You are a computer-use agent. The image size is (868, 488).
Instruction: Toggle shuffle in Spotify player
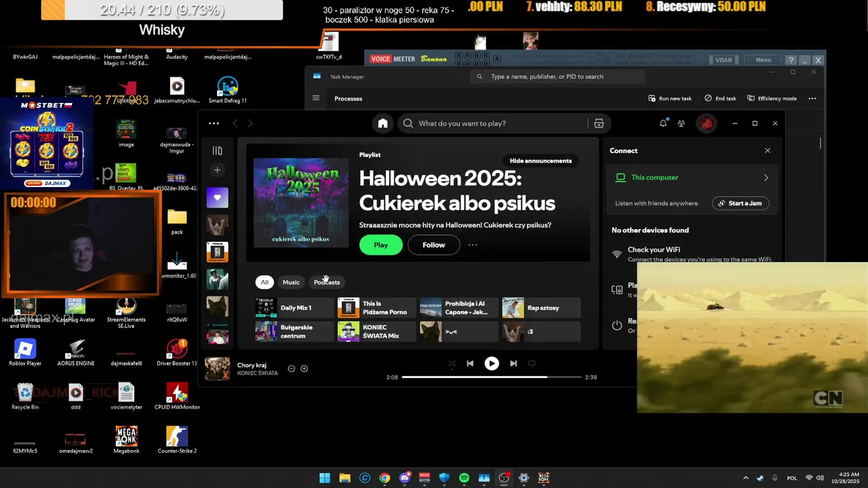(x=452, y=363)
